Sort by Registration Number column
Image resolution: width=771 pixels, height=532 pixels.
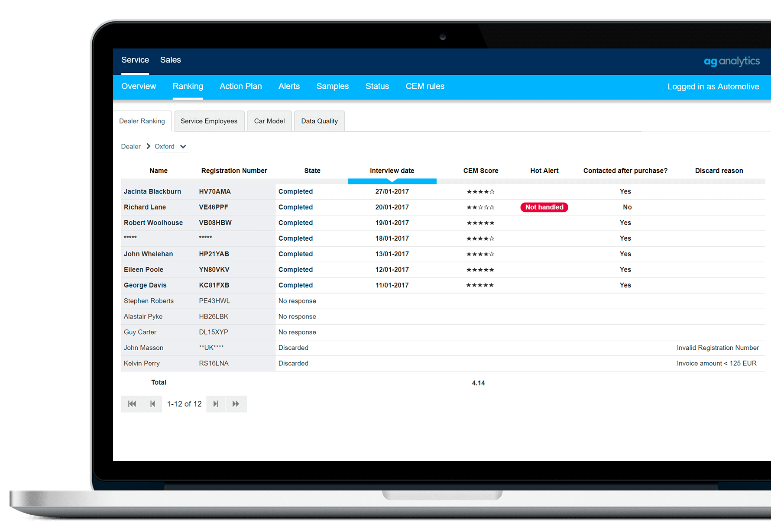pos(234,171)
